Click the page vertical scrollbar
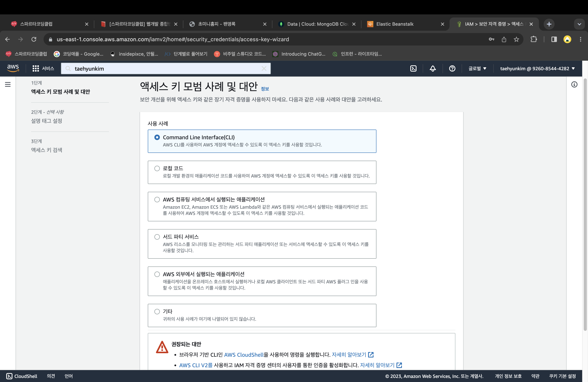Image resolution: width=588 pixels, height=382 pixels. click(x=585, y=205)
